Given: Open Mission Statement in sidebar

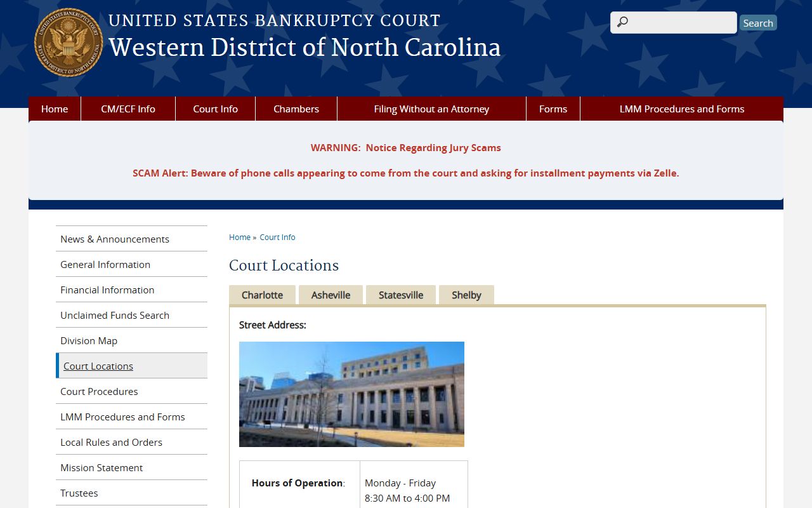Looking at the screenshot, I should 131,467.
